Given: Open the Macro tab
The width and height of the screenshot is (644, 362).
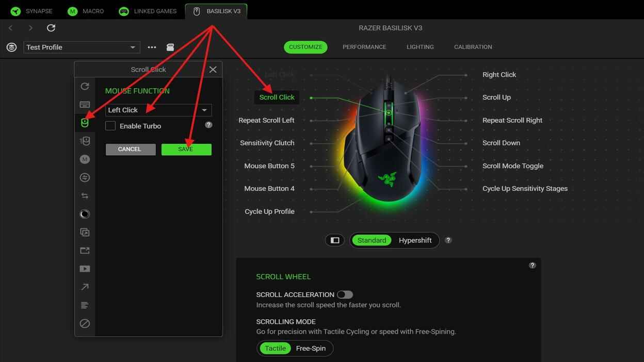Looking at the screenshot, I should click(86, 11).
